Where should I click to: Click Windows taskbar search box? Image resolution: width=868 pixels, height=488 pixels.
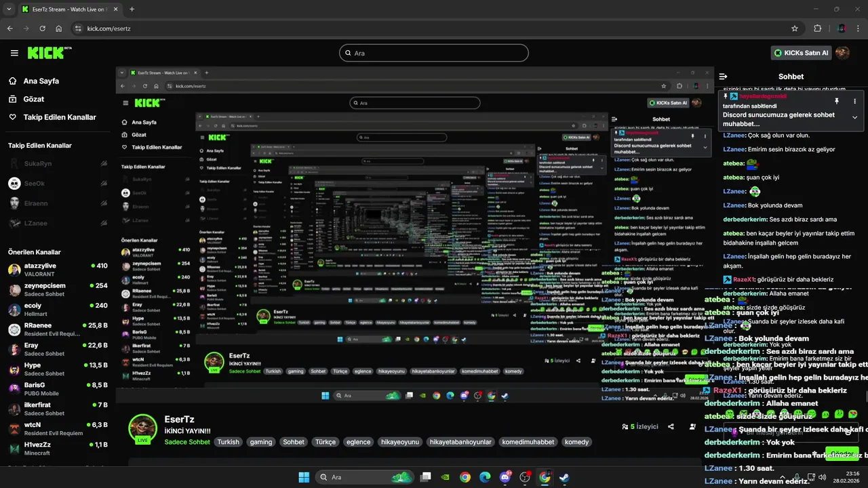pos(365,477)
